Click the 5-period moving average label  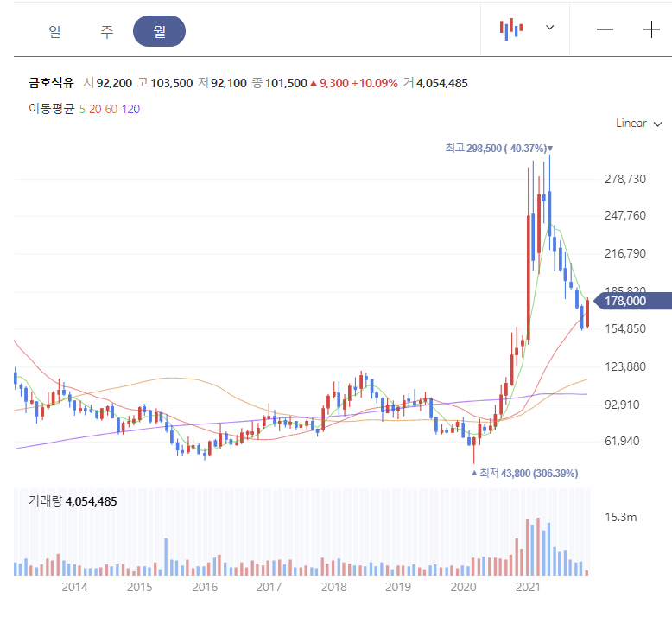click(x=82, y=109)
